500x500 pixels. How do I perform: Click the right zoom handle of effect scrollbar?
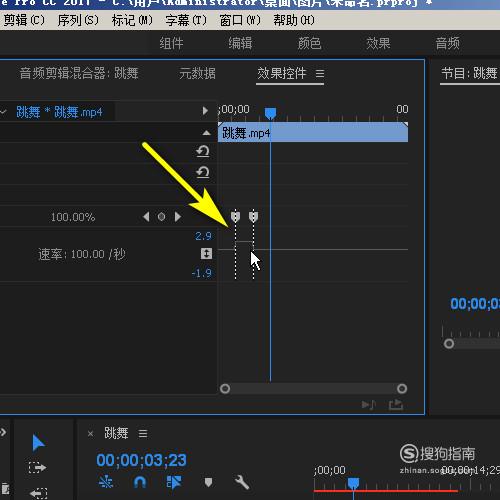tap(402, 389)
